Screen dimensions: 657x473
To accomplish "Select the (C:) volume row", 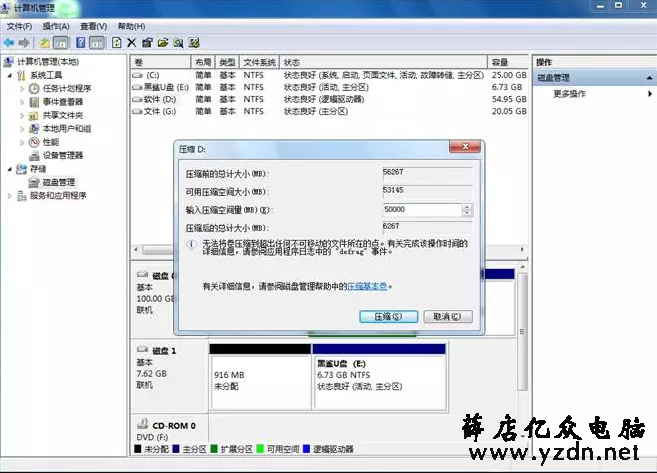I will [329, 75].
